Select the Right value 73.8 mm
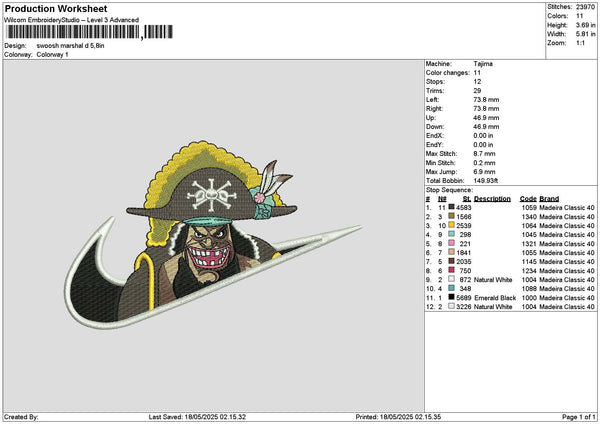The width and height of the screenshot is (600, 424). click(486, 109)
